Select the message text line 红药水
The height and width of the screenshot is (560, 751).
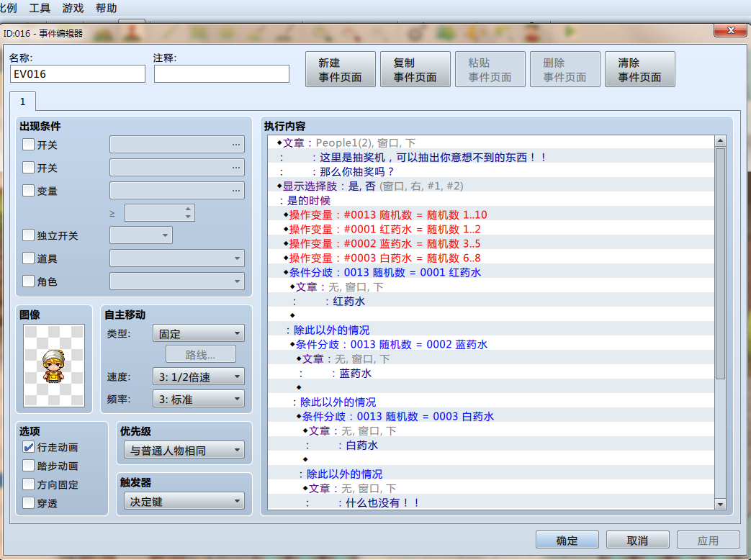[x=491, y=301]
